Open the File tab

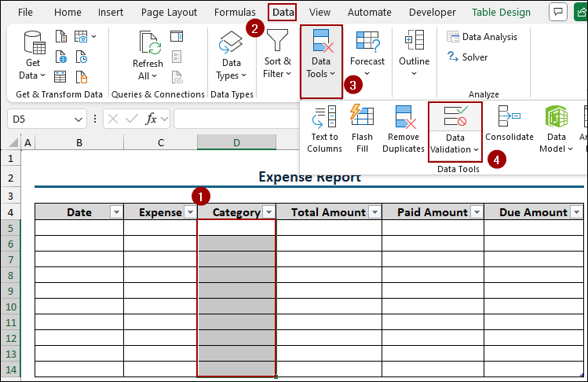(x=25, y=12)
